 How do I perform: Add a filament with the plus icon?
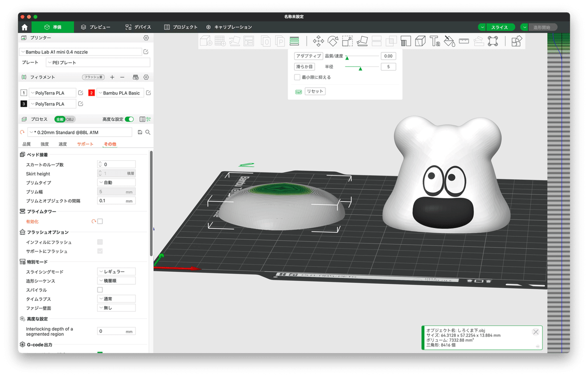pyautogui.click(x=112, y=77)
